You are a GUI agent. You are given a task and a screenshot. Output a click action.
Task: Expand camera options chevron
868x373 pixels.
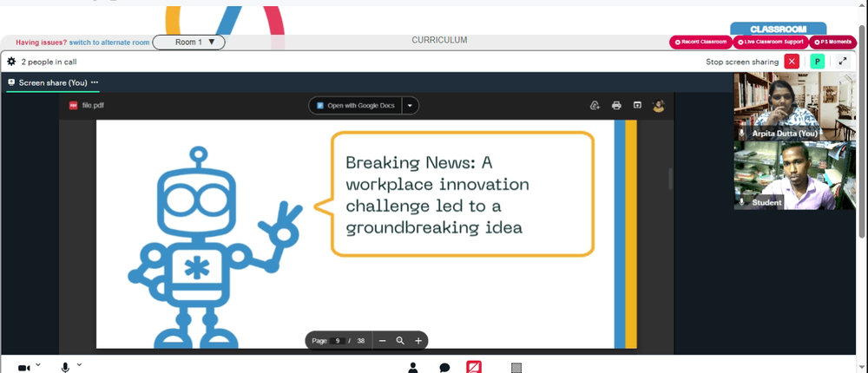point(38,364)
